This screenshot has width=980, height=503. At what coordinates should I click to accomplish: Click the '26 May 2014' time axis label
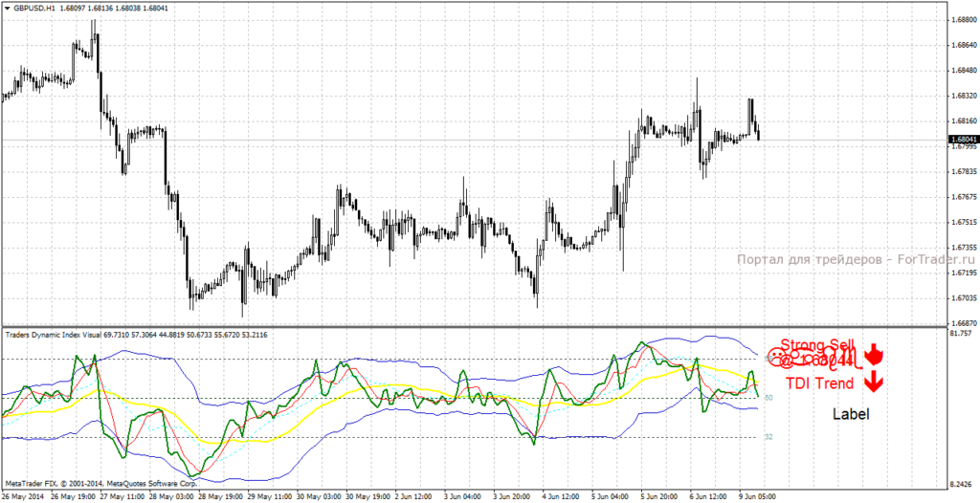pyautogui.click(x=23, y=496)
